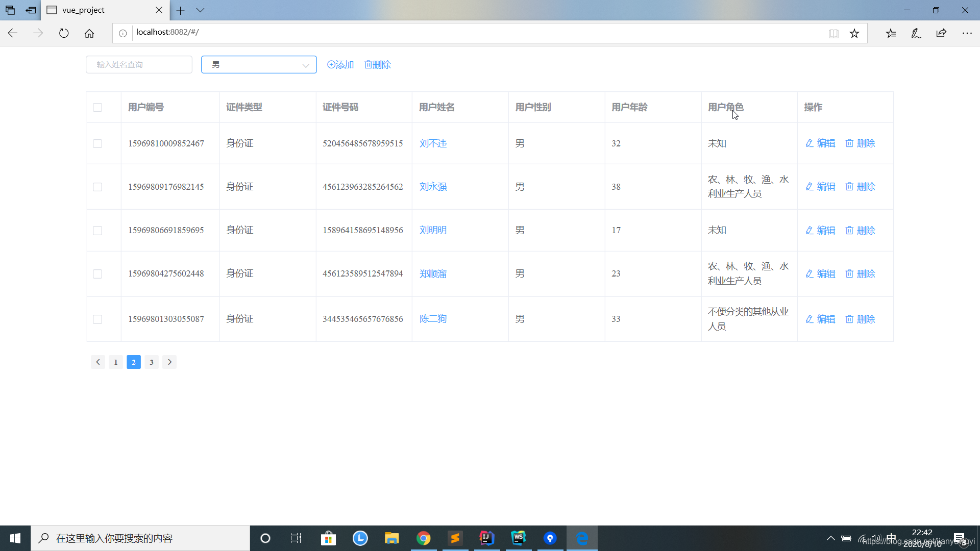Go to next page arrow in pagination

[169, 362]
